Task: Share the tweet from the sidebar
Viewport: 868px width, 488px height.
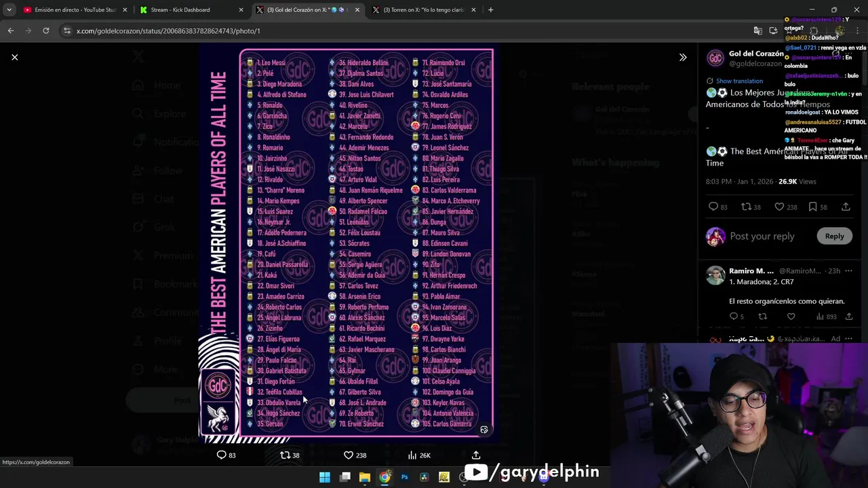Action: click(846, 207)
